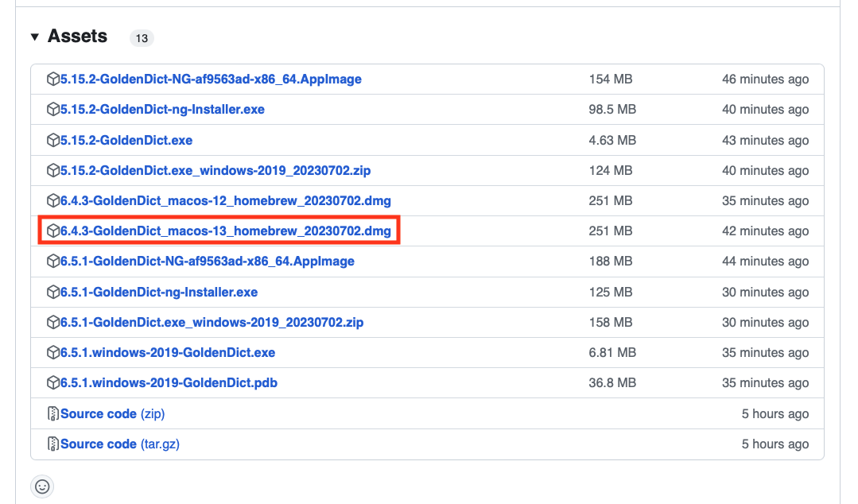Download 6.5.1.windows-2019-GoldenDict.exe
The width and height of the screenshot is (858, 504).
(x=168, y=352)
